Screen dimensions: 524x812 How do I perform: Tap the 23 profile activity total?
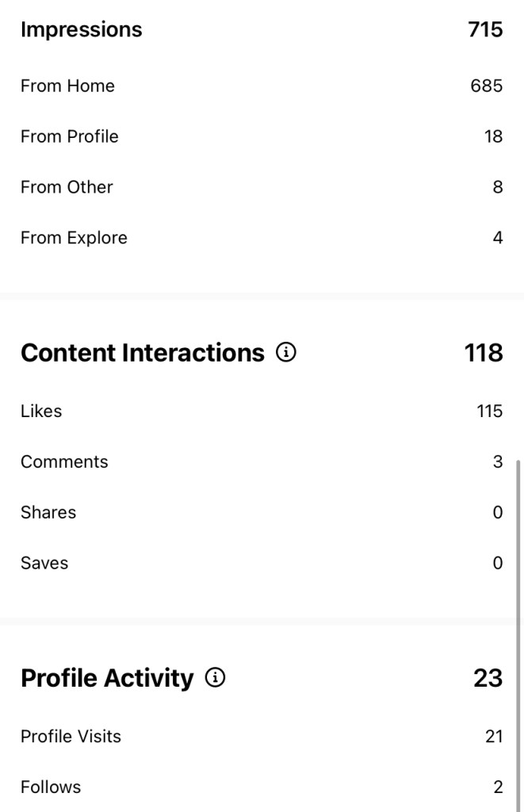point(488,678)
